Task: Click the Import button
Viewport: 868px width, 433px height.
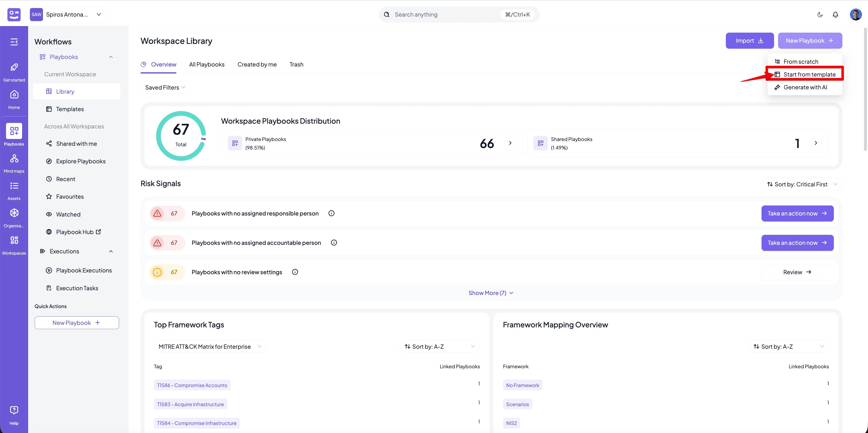Action: pos(749,41)
